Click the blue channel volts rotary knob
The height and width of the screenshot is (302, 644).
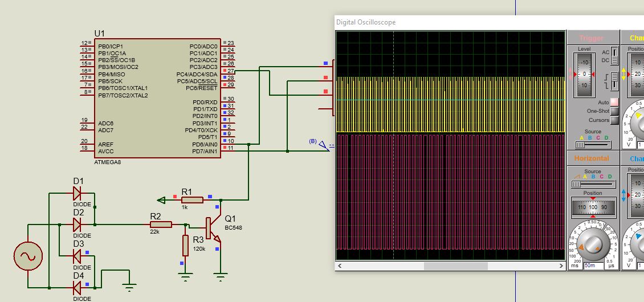click(x=638, y=245)
